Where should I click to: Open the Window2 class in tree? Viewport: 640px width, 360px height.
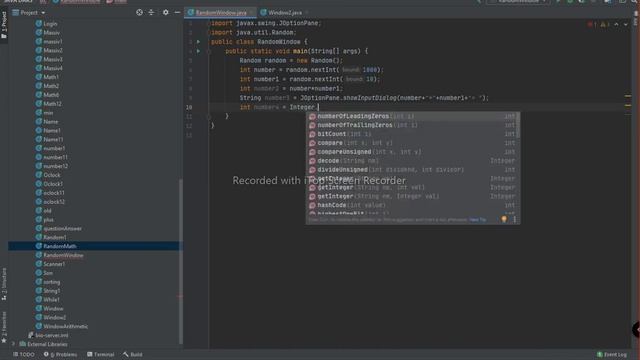[54, 317]
